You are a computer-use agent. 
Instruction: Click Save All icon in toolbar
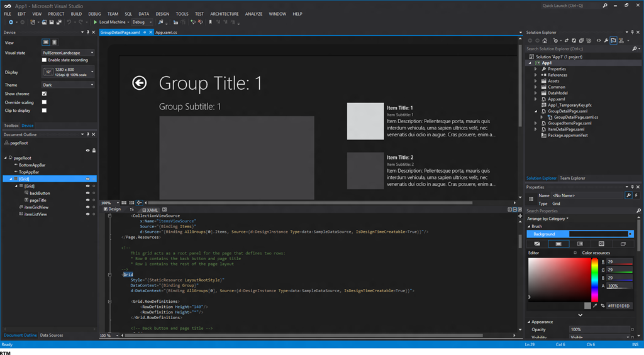point(58,22)
